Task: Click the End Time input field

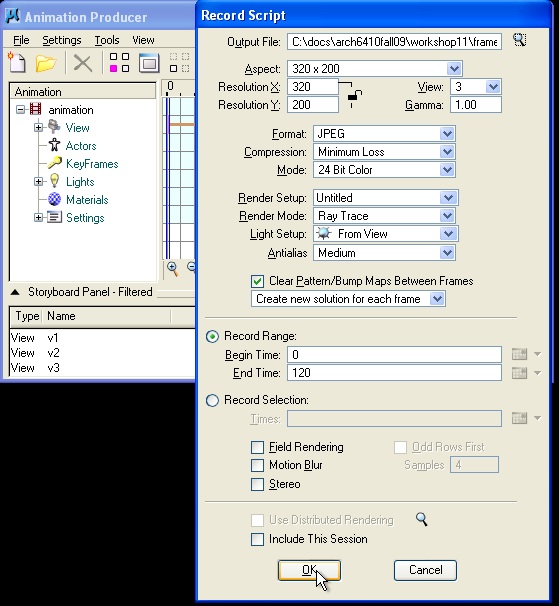Action: click(x=394, y=373)
